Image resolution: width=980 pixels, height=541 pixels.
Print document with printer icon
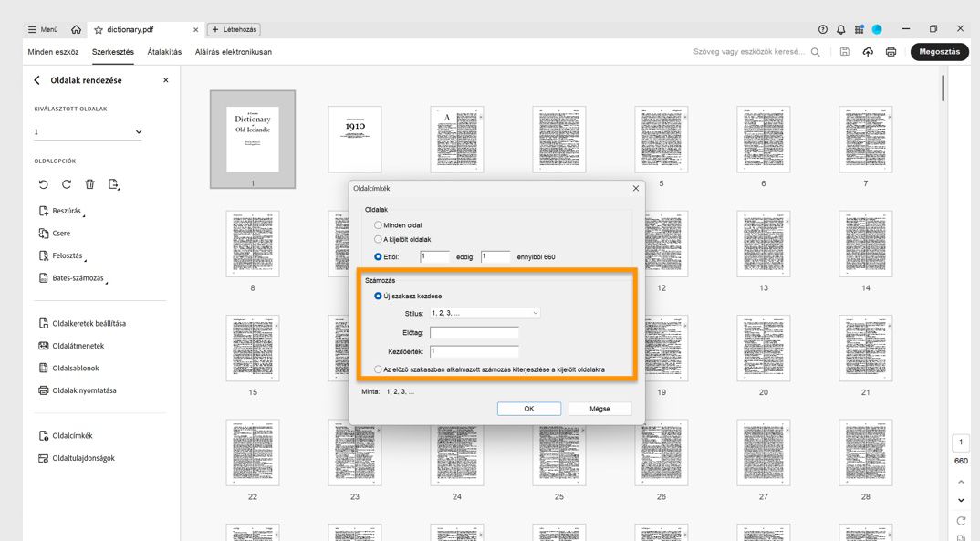tap(891, 52)
